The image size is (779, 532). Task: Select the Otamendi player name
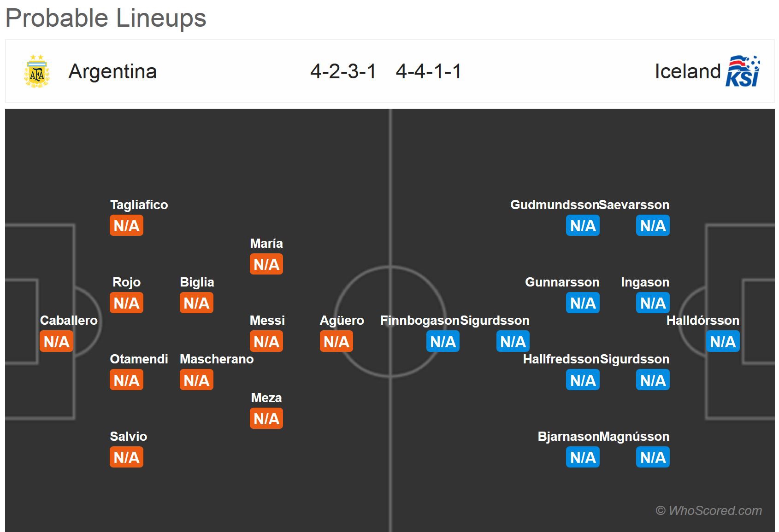pos(139,359)
